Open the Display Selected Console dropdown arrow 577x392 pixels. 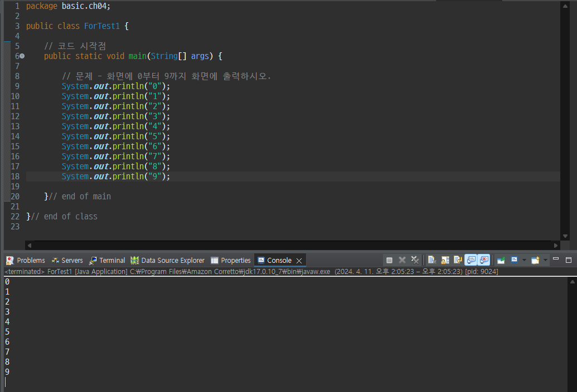tap(525, 260)
